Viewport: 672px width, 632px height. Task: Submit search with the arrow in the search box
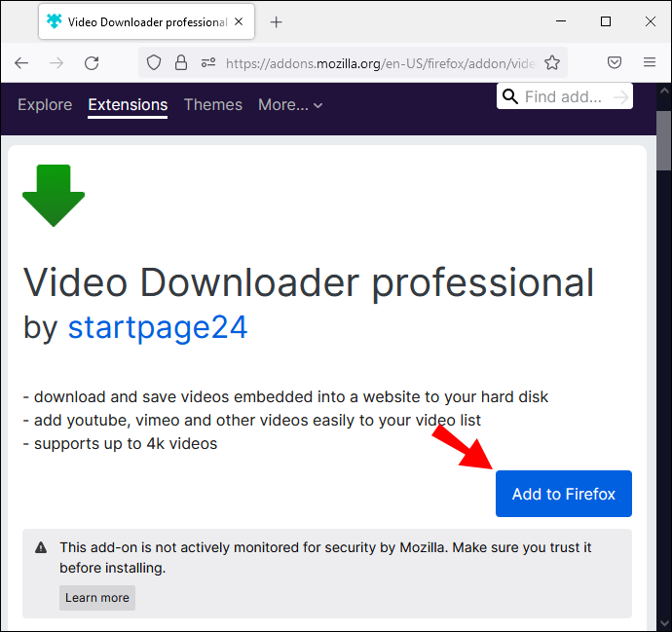[620, 97]
